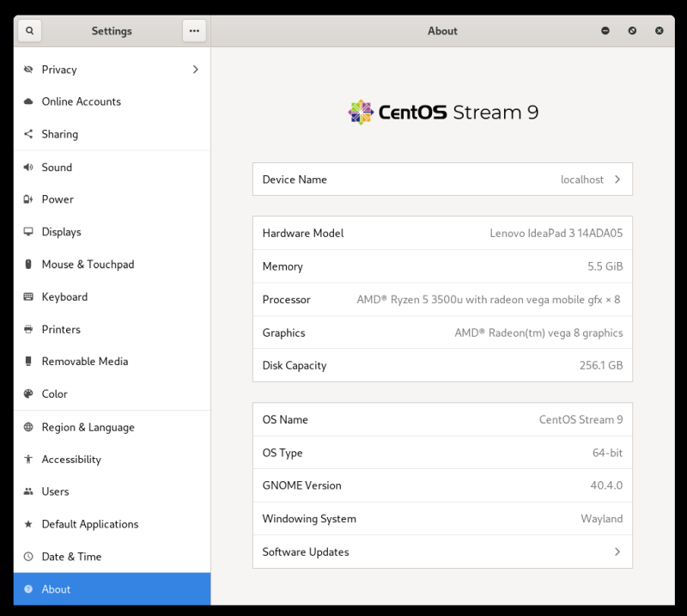
Task: Maximize the Settings window
Action: pos(632,31)
